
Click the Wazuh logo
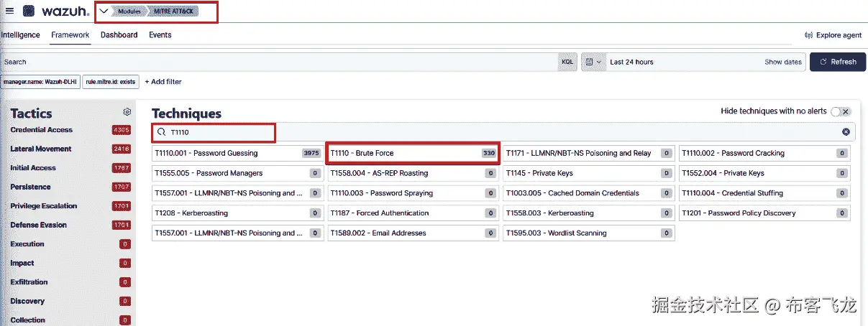click(x=55, y=11)
